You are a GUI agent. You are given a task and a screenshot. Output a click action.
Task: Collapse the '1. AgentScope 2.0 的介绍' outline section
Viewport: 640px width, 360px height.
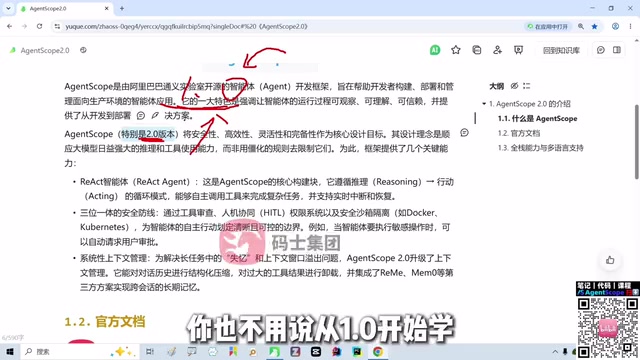point(484,104)
